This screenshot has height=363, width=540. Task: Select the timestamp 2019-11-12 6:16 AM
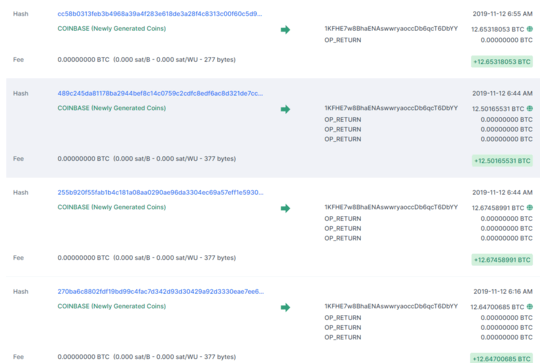tap(503, 292)
